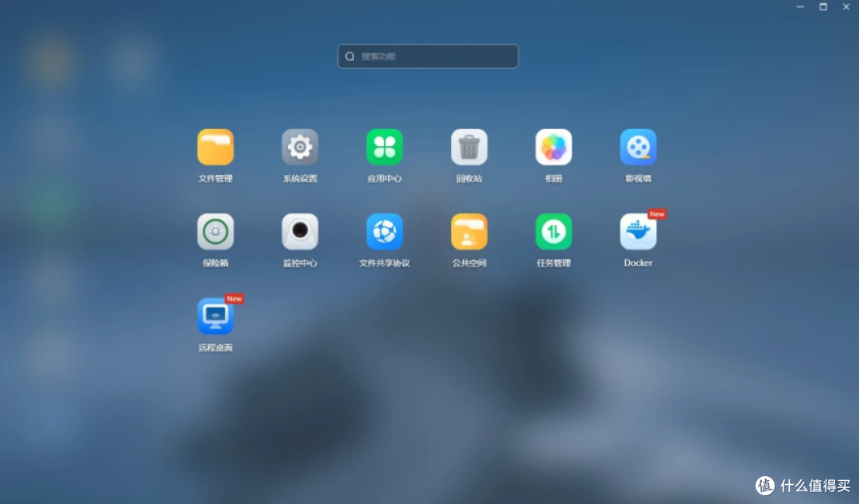The width and height of the screenshot is (859, 504).
Task: Launch the Docker app
Action: point(638,232)
